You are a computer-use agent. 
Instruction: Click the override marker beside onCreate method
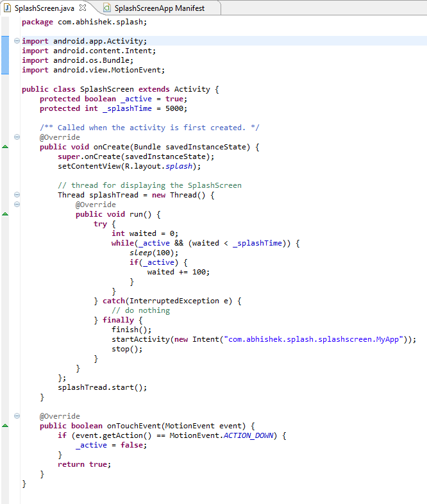point(5,147)
